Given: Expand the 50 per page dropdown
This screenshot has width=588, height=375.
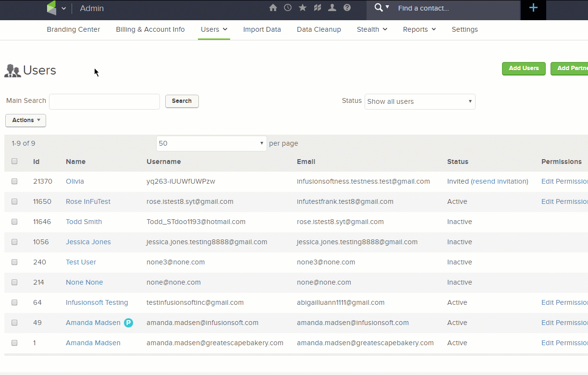Looking at the screenshot, I should 211,143.
